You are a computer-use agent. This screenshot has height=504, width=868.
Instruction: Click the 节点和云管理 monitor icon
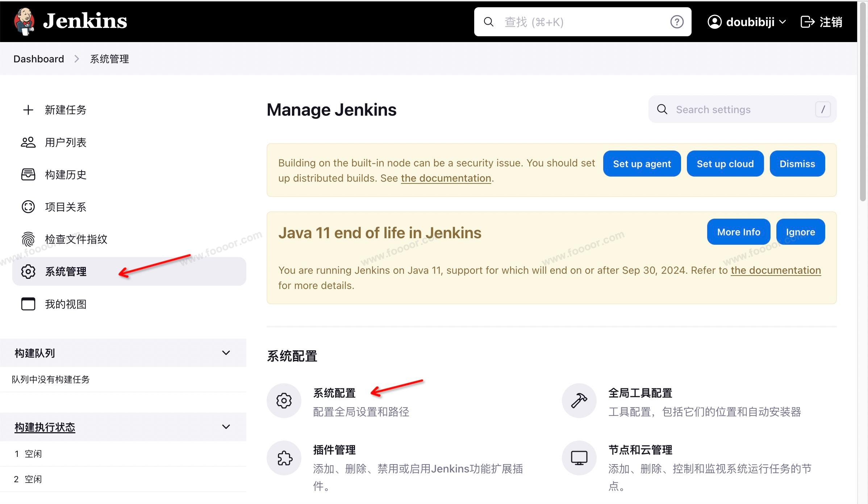pyautogui.click(x=579, y=458)
